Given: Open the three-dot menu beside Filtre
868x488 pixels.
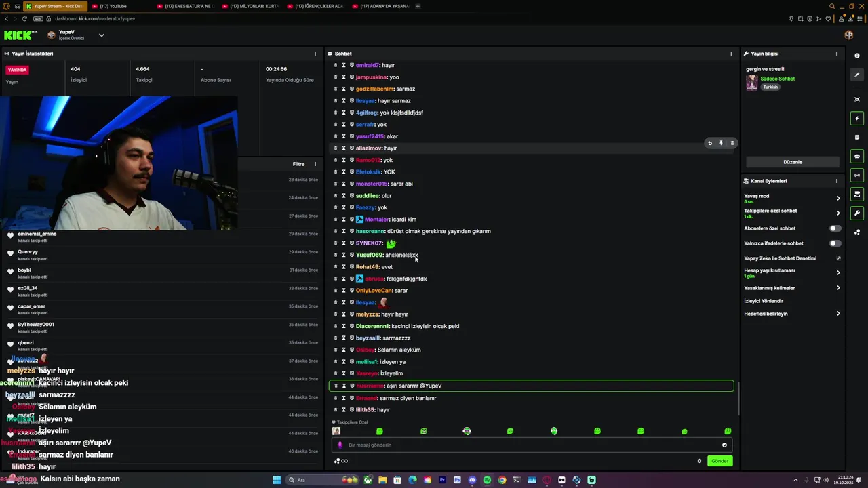Looking at the screenshot, I should tap(315, 164).
